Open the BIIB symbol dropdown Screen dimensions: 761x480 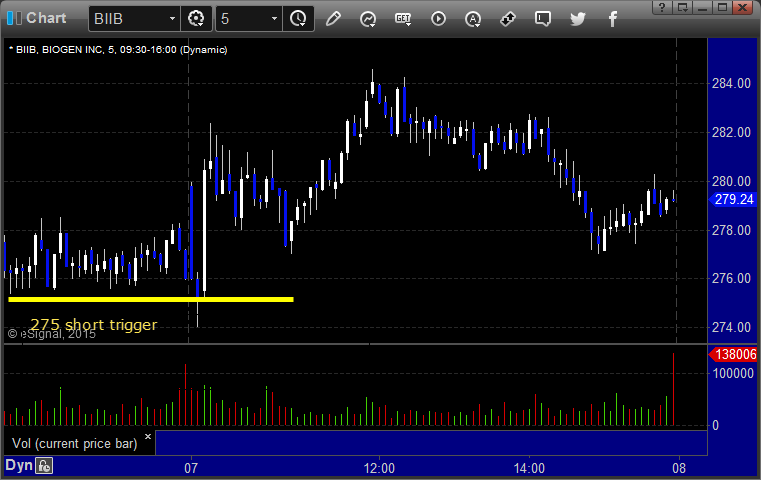click(x=172, y=19)
